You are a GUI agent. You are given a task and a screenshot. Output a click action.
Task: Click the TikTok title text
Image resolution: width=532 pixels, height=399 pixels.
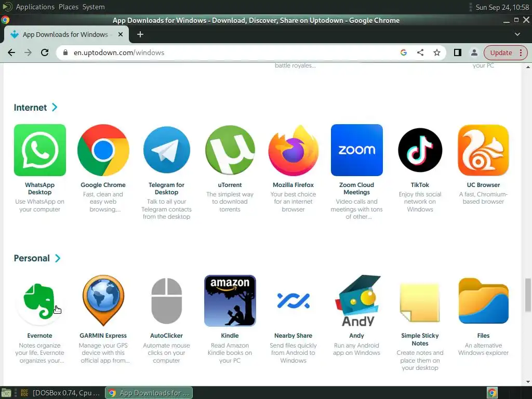(x=420, y=185)
